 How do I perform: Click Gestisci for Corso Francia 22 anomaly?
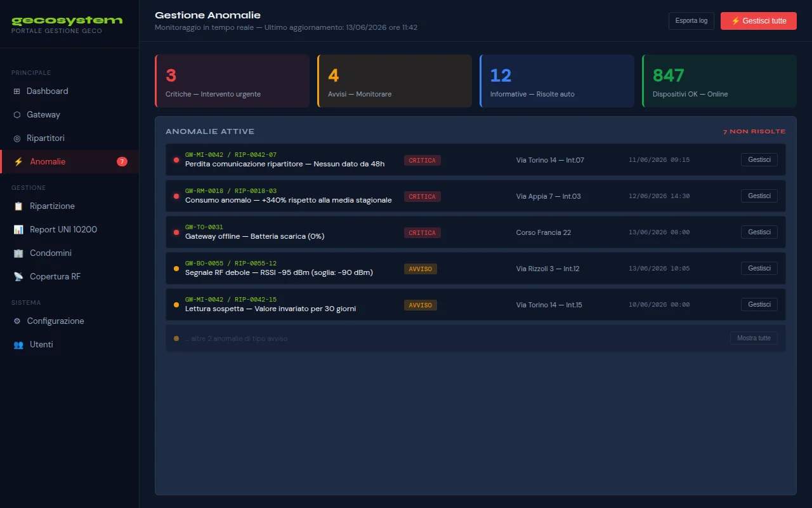click(x=759, y=232)
